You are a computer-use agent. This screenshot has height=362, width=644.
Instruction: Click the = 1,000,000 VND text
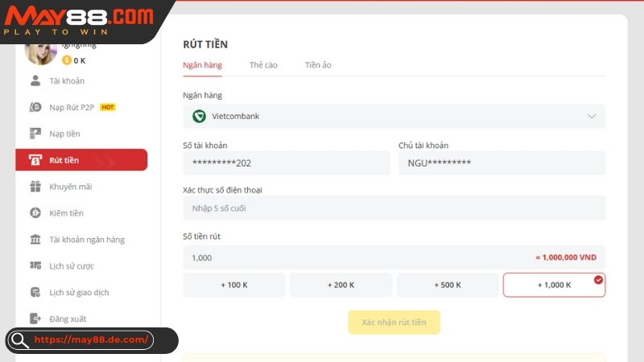click(566, 257)
